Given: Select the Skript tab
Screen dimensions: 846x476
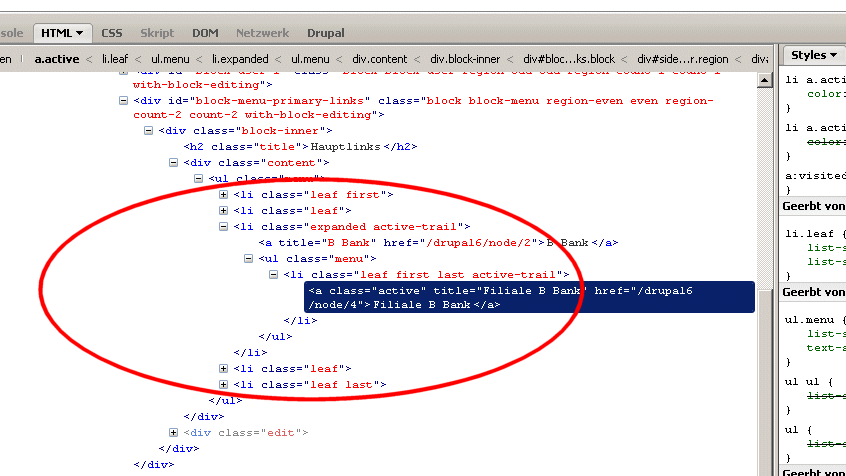Looking at the screenshot, I should pyautogui.click(x=156, y=33).
